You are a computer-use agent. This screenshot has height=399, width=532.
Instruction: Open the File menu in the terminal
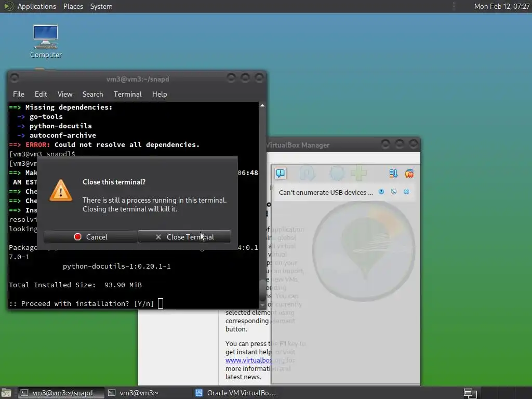[x=19, y=94]
